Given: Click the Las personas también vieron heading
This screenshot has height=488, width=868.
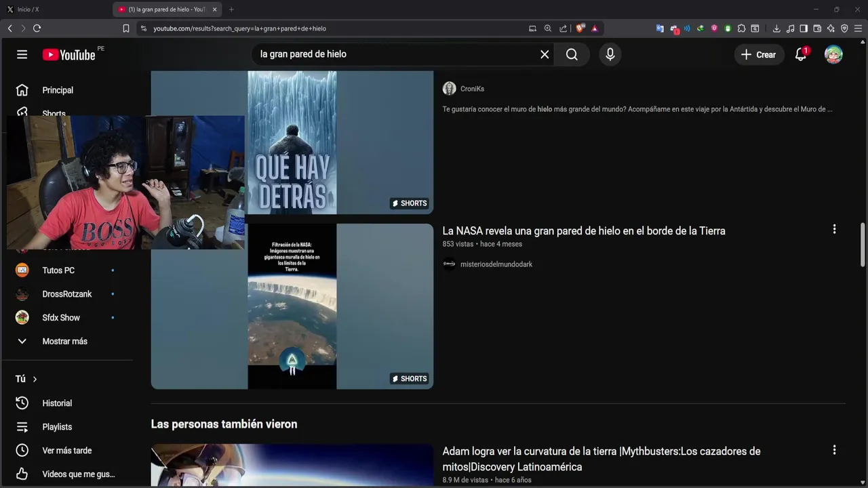Looking at the screenshot, I should coord(224,424).
